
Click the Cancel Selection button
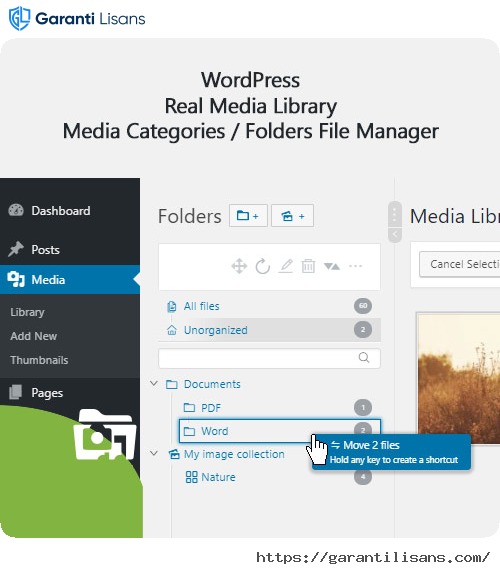[460, 264]
